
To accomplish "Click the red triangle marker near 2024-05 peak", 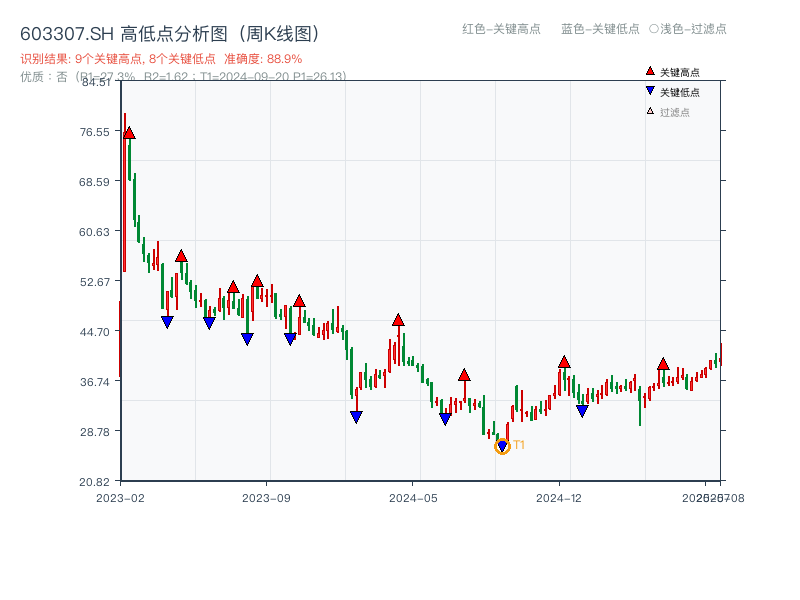I will click(x=398, y=319).
